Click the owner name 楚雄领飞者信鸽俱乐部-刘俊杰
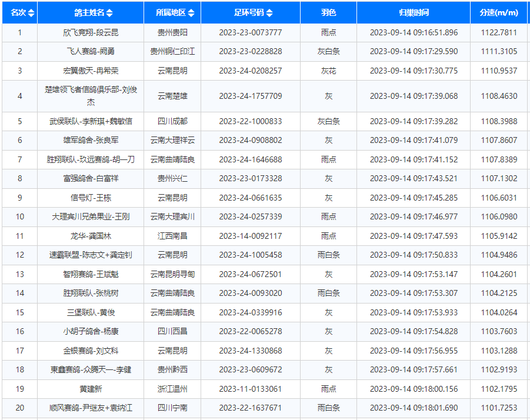The width and height of the screenshot is (530, 420). (91, 96)
